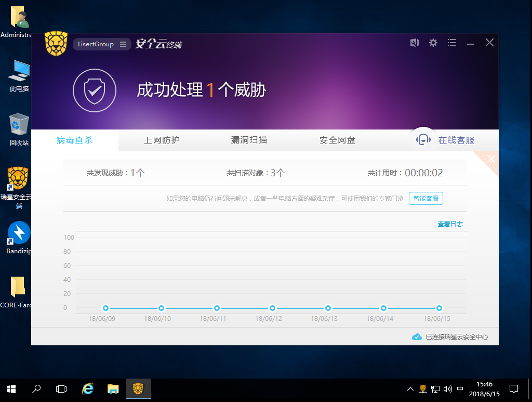Click 已连接瑞星云安全中心 status text

click(x=457, y=337)
